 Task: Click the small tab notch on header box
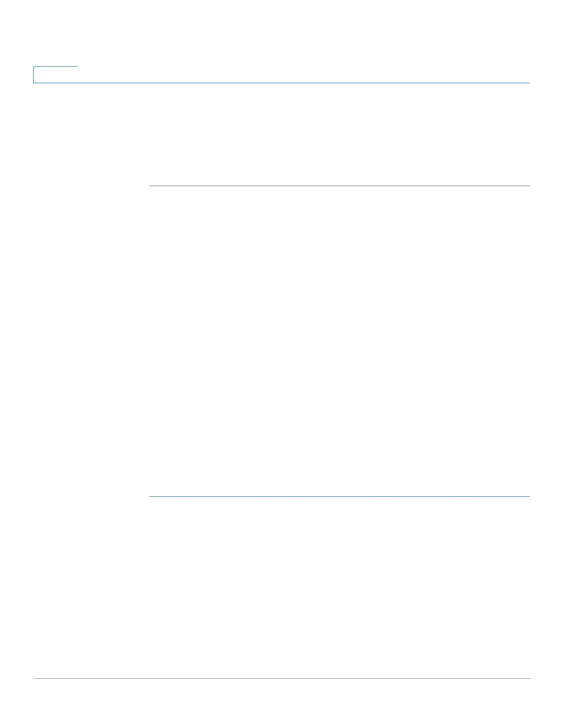pos(55,67)
